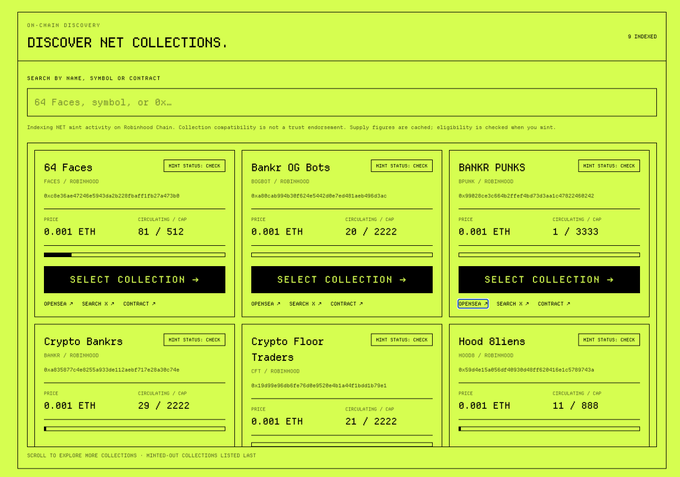
Task: Click the 81 / 512 supply value
Action: click(x=161, y=232)
